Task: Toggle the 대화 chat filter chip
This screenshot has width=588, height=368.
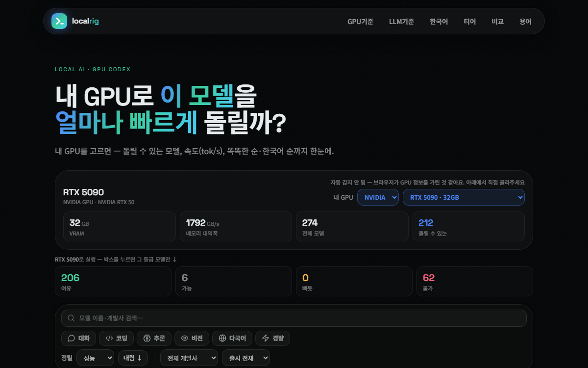Action: click(x=78, y=338)
